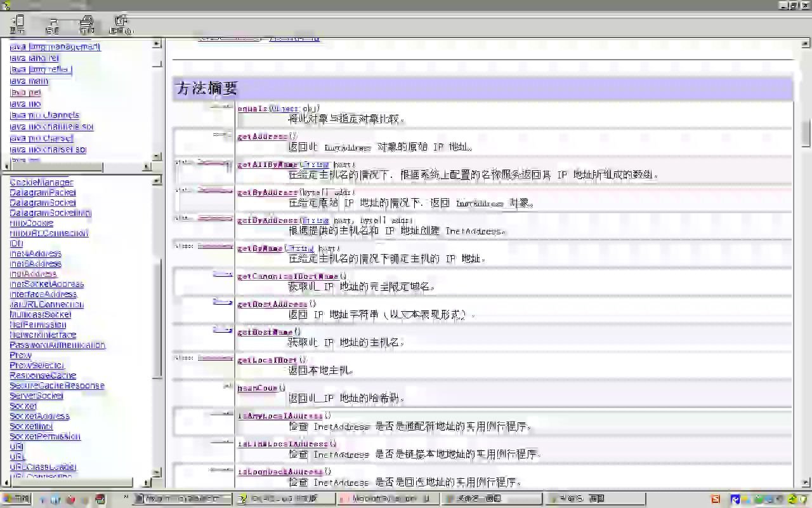Open the java.math package link
Viewport: 812px width, 508px height.
pos(29,81)
